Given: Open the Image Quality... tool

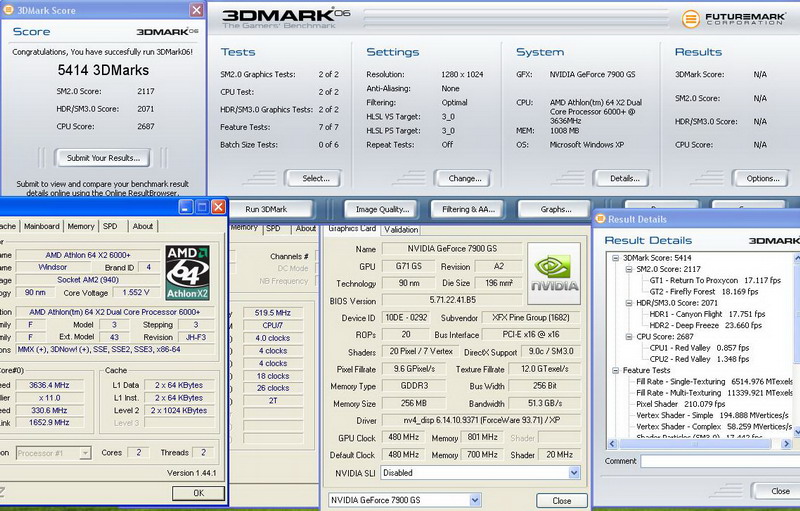Looking at the screenshot, I should tap(382, 209).
